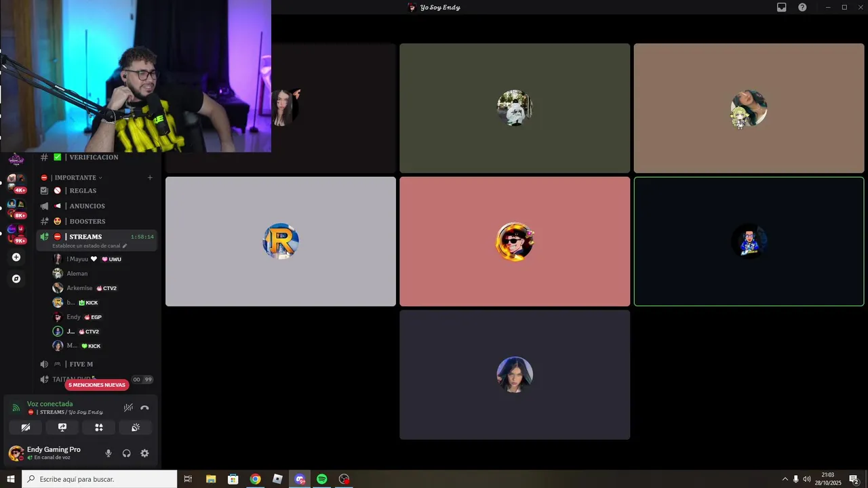Select the top server icon in sidebar

16,159
